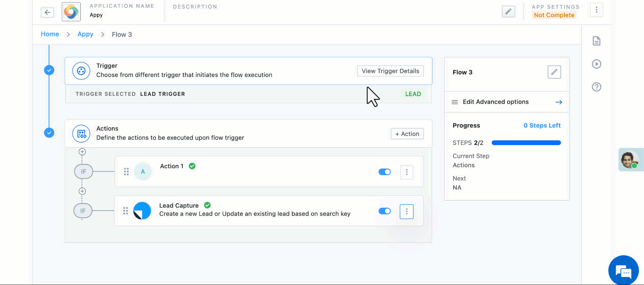Add a new action with + Action
The height and width of the screenshot is (285, 644).
click(407, 134)
